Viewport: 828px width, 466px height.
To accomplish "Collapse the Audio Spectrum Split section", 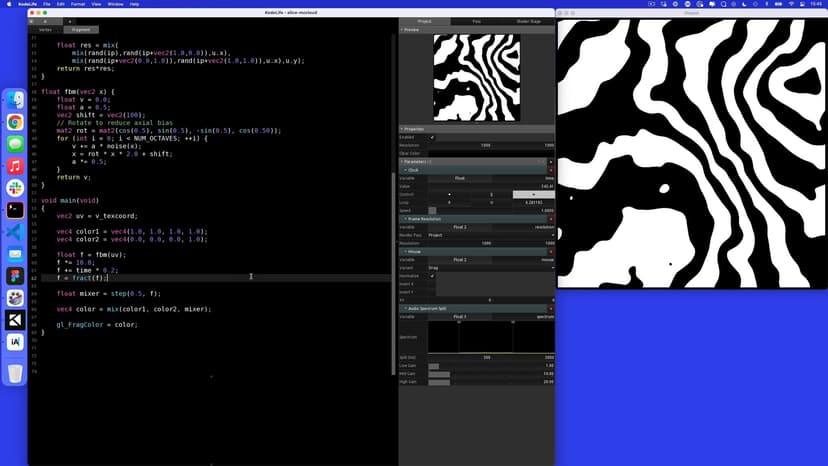I will 405,308.
